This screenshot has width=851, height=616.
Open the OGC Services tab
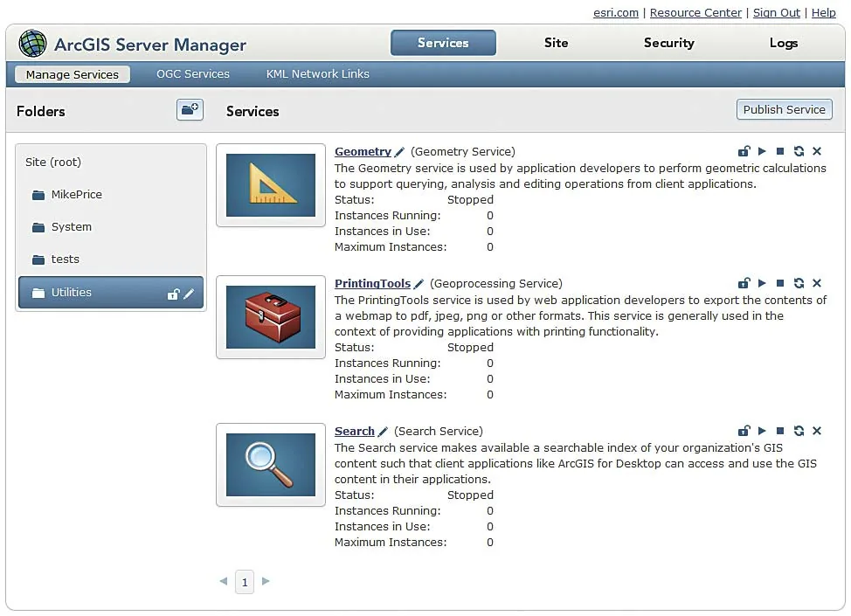pyautogui.click(x=193, y=73)
